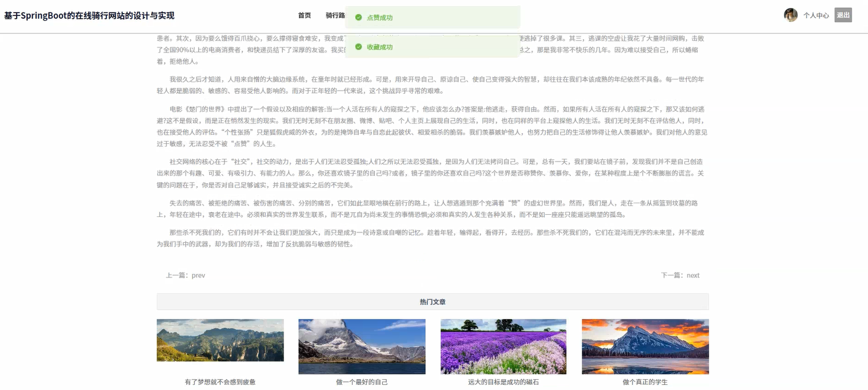Open the green canyon mountains thumbnail
Screen dimensions: 868x390
tap(220, 340)
